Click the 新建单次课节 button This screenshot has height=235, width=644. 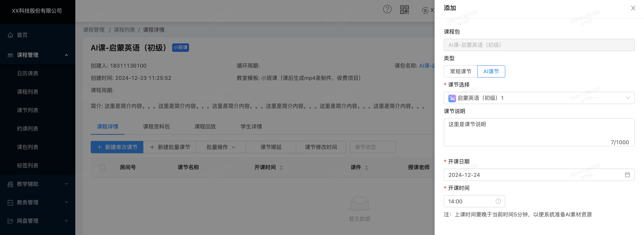click(117, 147)
